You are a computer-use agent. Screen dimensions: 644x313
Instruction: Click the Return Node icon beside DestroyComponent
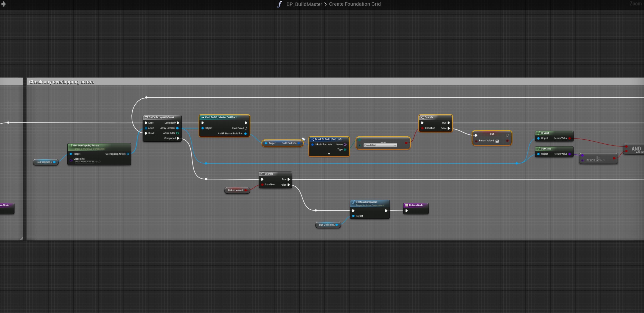(x=407, y=205)
